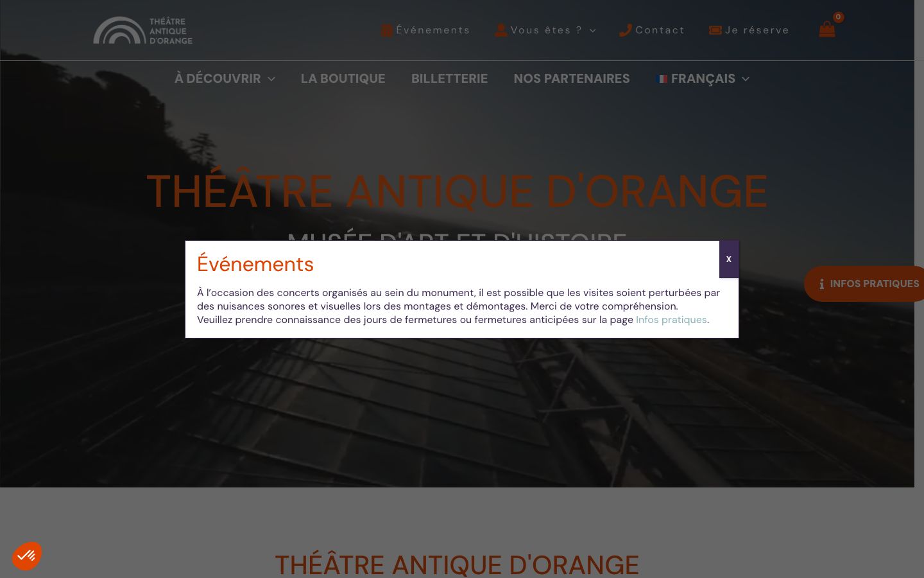Go to La Boutique

click(x=343, y=78)
